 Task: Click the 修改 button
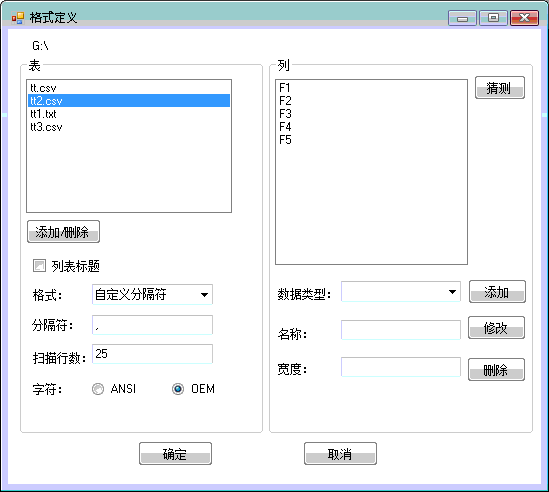(x=496, y=328)
